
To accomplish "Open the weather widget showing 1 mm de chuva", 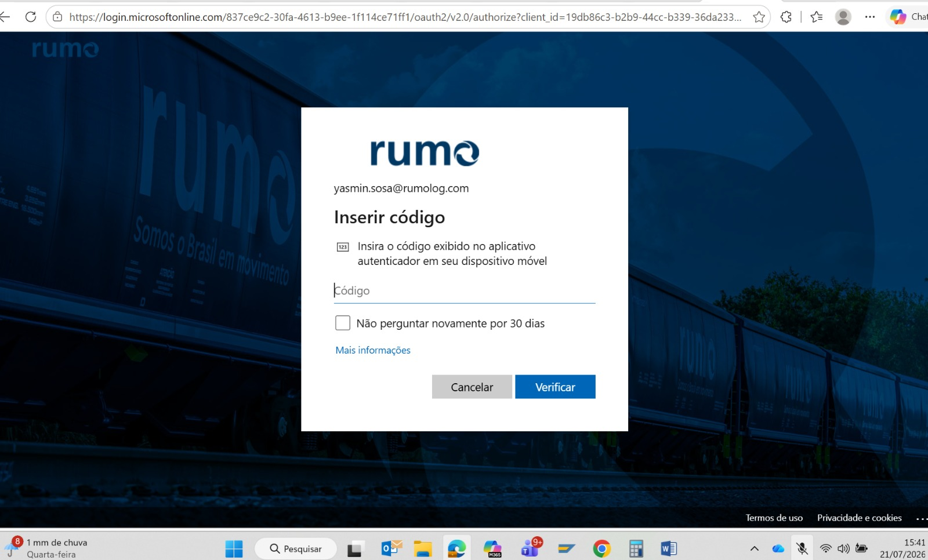I will coord(46,548).
